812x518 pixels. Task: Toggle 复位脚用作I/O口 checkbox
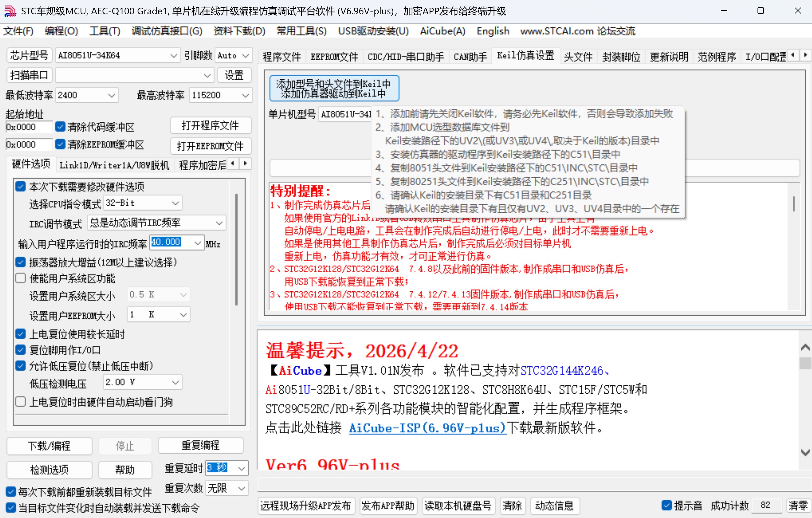(21, 350)
